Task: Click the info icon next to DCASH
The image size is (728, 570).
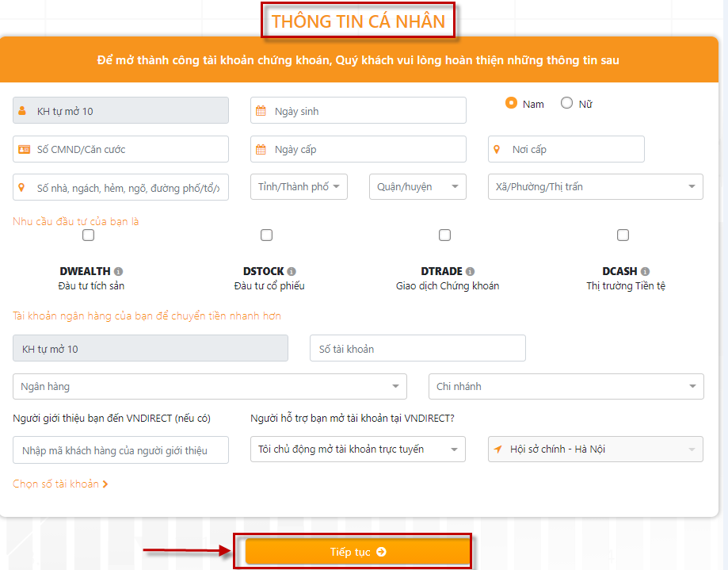Action: coord(643,270)
